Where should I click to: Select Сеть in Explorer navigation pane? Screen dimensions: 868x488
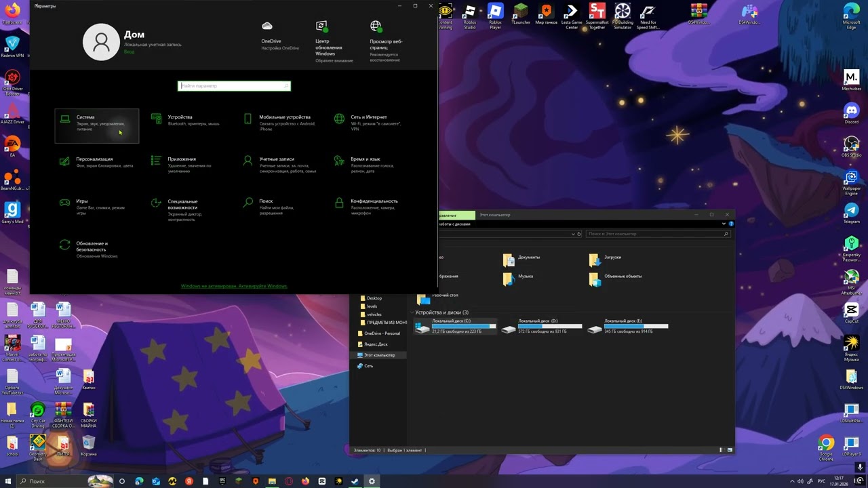pyautogui.click(x=365, y=366)
